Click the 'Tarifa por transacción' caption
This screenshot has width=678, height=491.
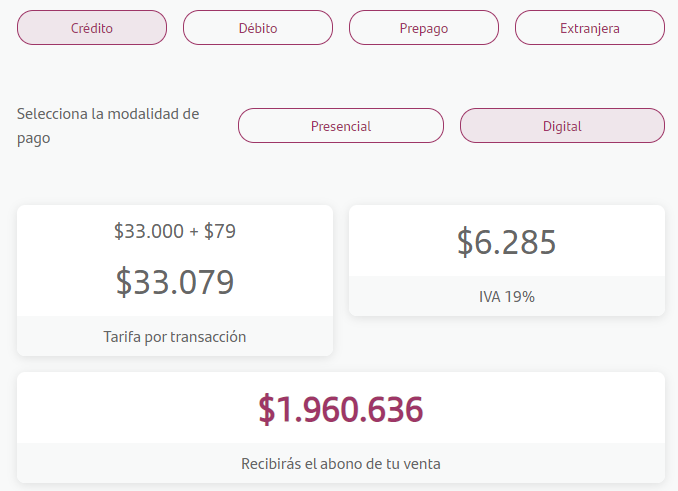175,337
